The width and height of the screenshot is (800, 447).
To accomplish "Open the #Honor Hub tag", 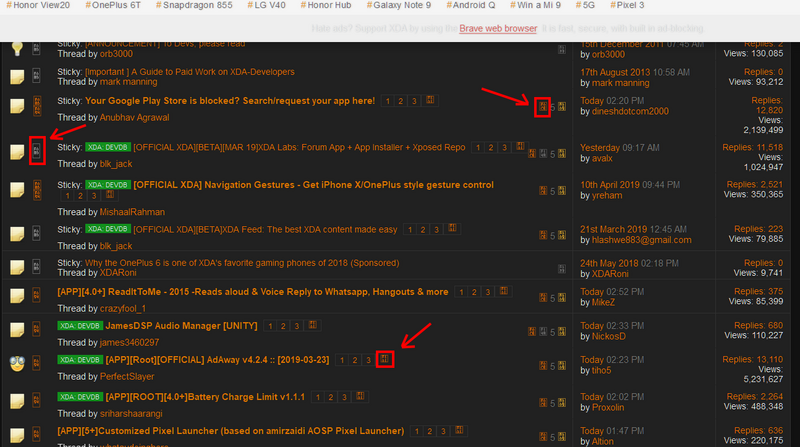I will (x=326, y=5).
